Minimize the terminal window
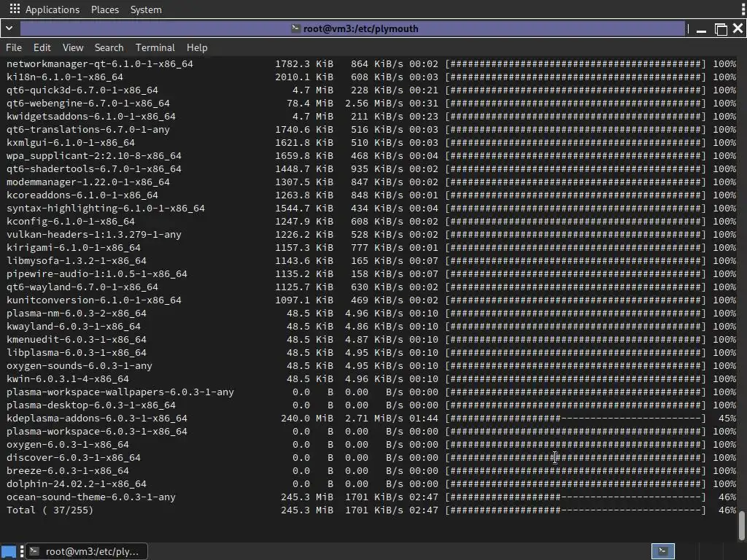747x560 pixels. [x=701, y=29]
